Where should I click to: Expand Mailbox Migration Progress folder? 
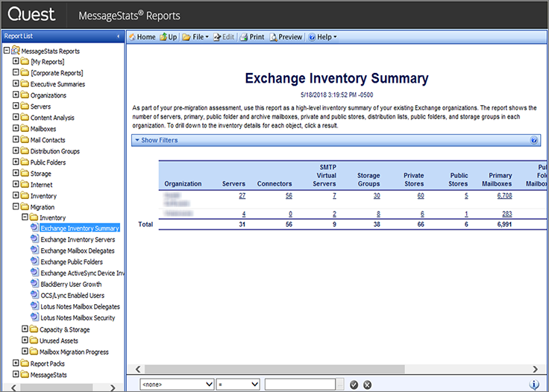[25, 351]
